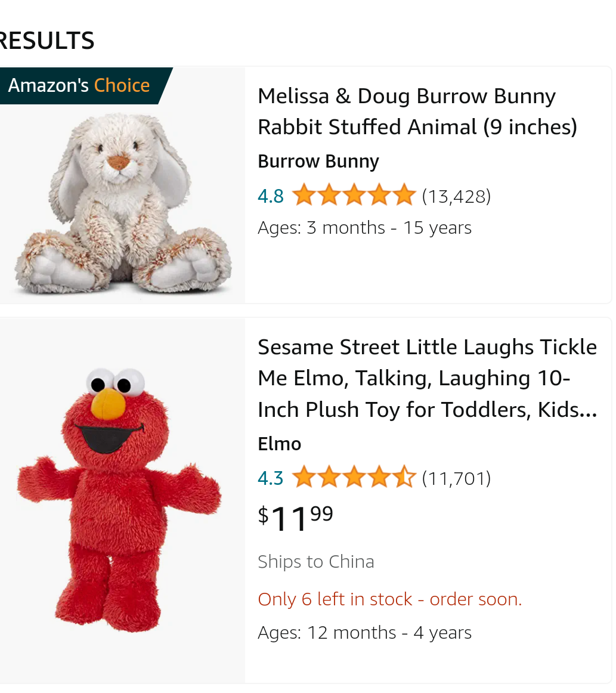
Task: Open the Burrow Bunny product image
Action: coord(122,203)
